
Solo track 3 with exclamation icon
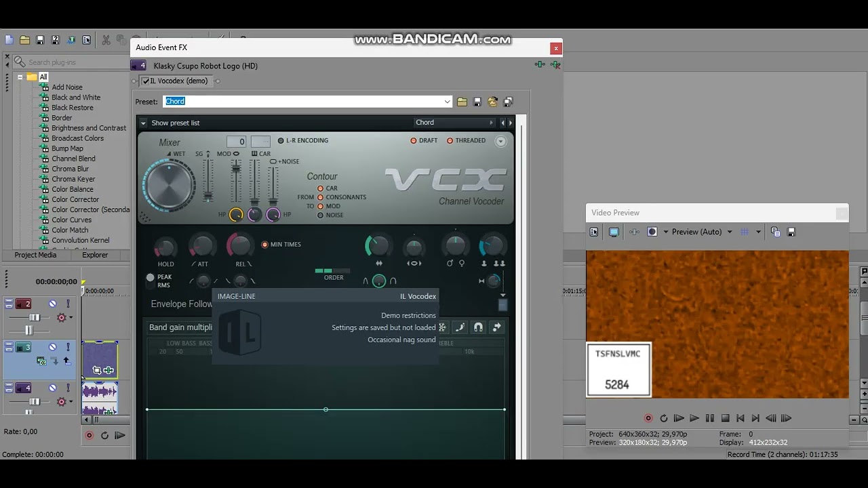[68, 347]
